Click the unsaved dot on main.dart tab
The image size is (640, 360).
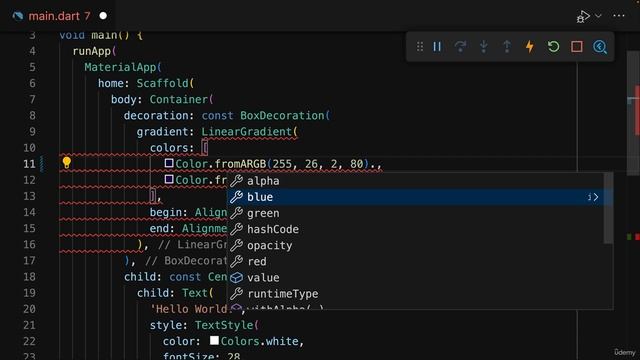[x=103, y=16]
